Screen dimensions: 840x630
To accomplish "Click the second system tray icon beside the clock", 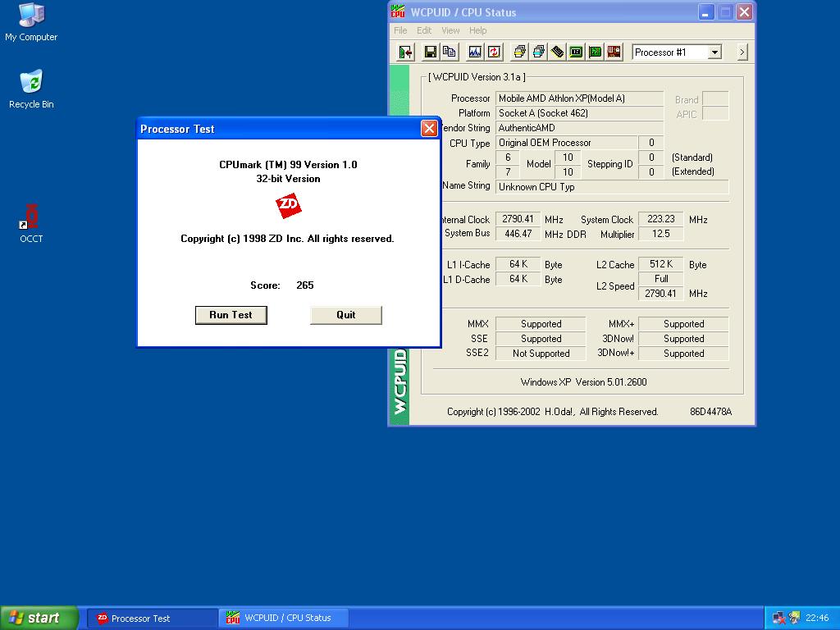I will point(794,619).
